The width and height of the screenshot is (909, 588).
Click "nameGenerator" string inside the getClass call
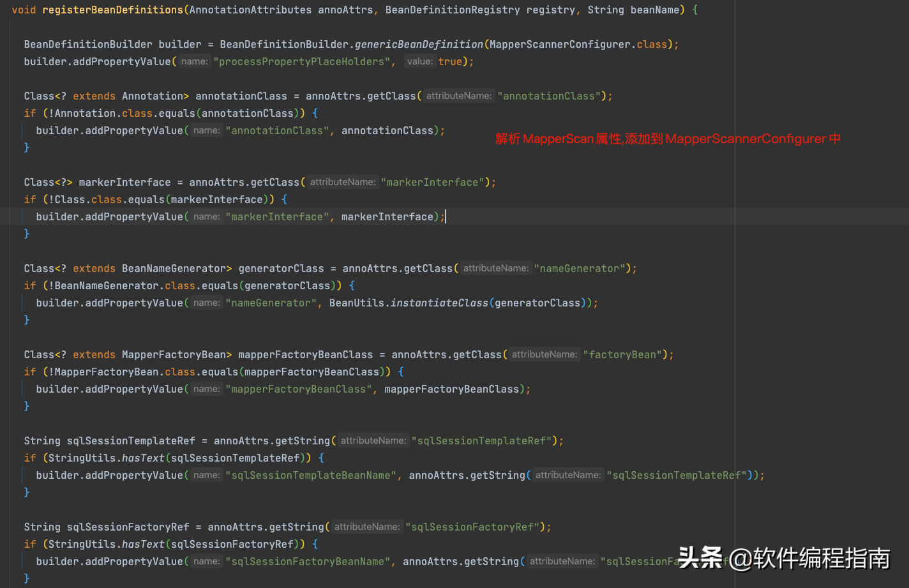pos(580,268)
